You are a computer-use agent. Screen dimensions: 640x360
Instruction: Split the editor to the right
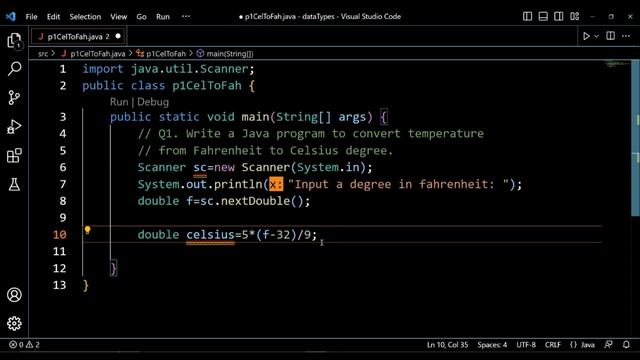[611, 36]
